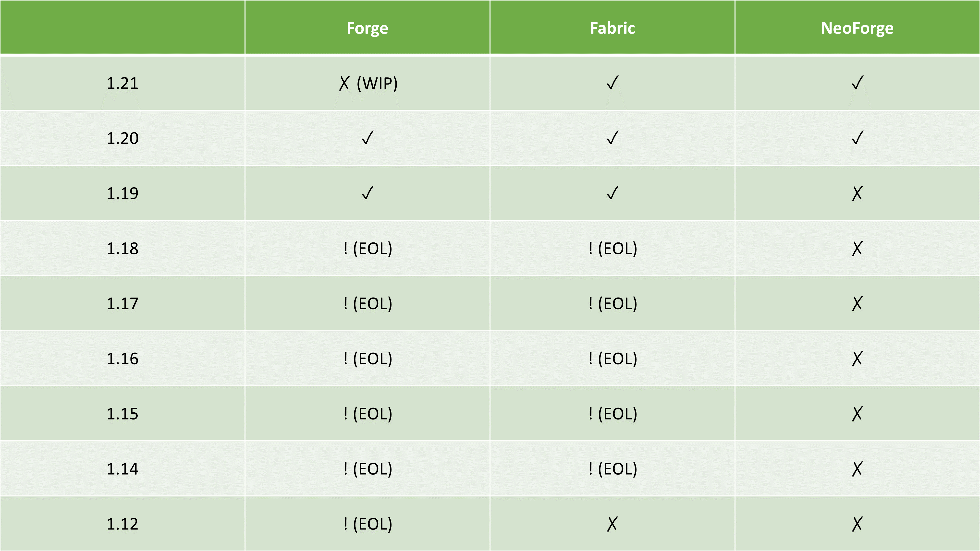This screenshot has height=551, width=980.
Task: Select the Fabric column header
Action: [612, 28]
